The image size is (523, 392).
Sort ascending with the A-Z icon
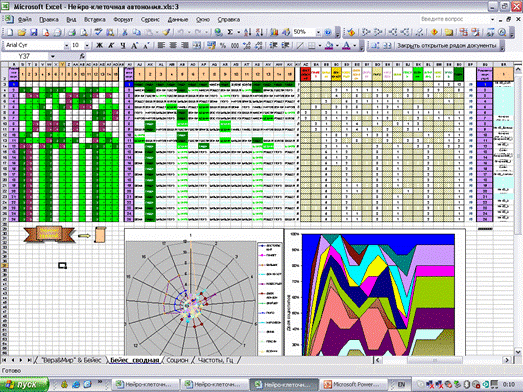pos(247,32)
